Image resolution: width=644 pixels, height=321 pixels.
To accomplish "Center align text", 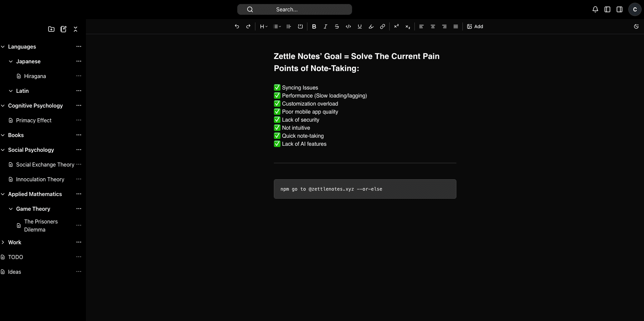I will tap(433, 26).
